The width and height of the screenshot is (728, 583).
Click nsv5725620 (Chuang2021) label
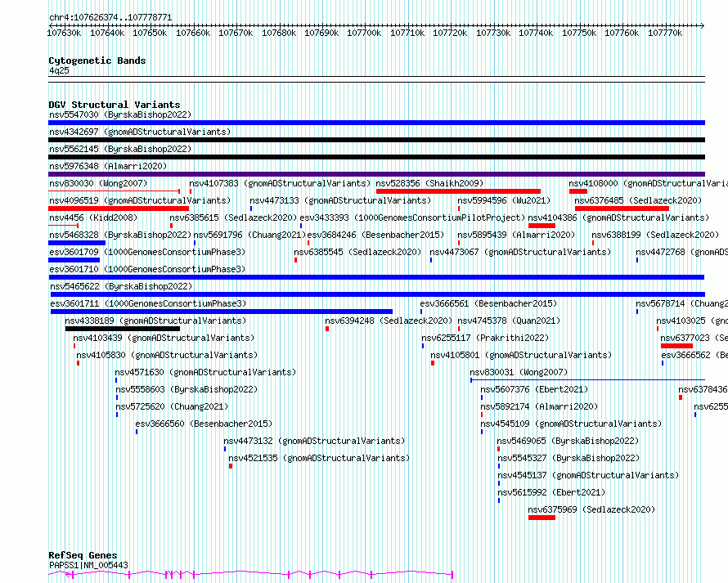pyautogui.click(x=172, y=406)
